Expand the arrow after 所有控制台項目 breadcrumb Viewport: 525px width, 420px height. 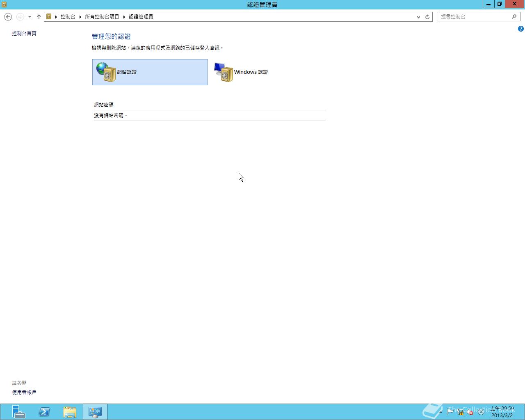(x=124, y=17)
